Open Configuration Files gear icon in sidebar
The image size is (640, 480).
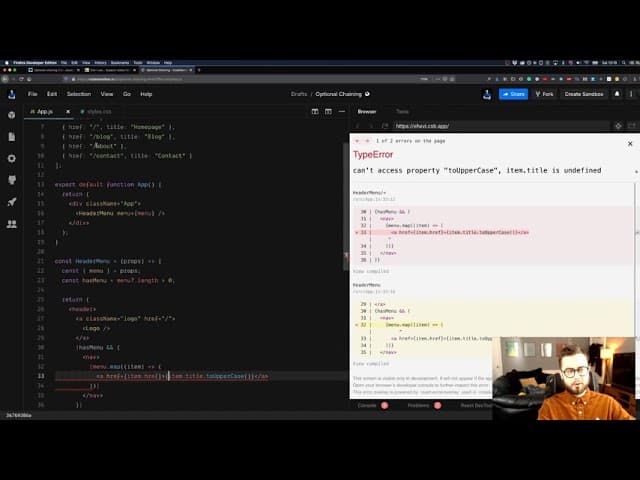[x=12, y=158]
